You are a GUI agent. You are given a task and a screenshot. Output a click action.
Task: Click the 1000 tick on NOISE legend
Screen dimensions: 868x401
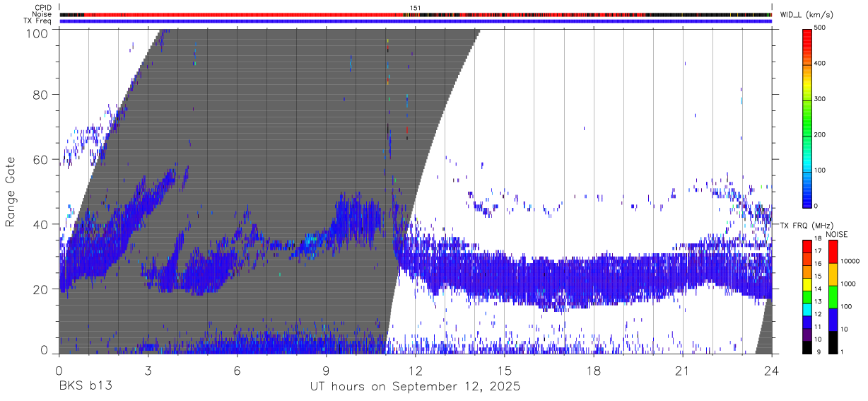click(x=848, y=284)
